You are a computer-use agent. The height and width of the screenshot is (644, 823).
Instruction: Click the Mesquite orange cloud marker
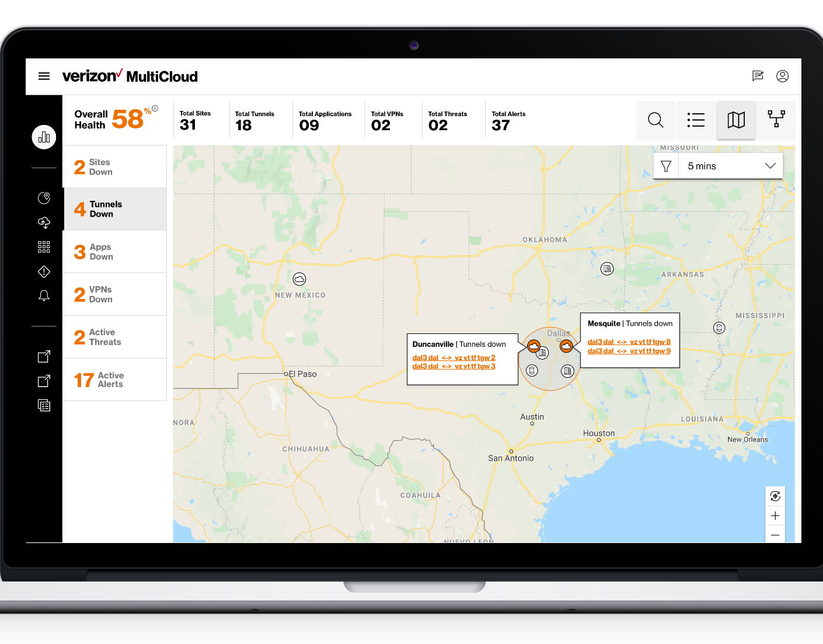tap(566, 346)
